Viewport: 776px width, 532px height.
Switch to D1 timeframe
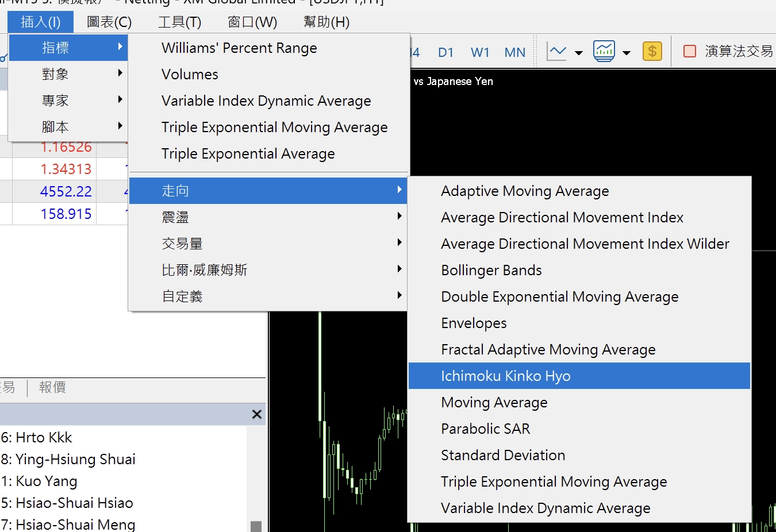446,52
